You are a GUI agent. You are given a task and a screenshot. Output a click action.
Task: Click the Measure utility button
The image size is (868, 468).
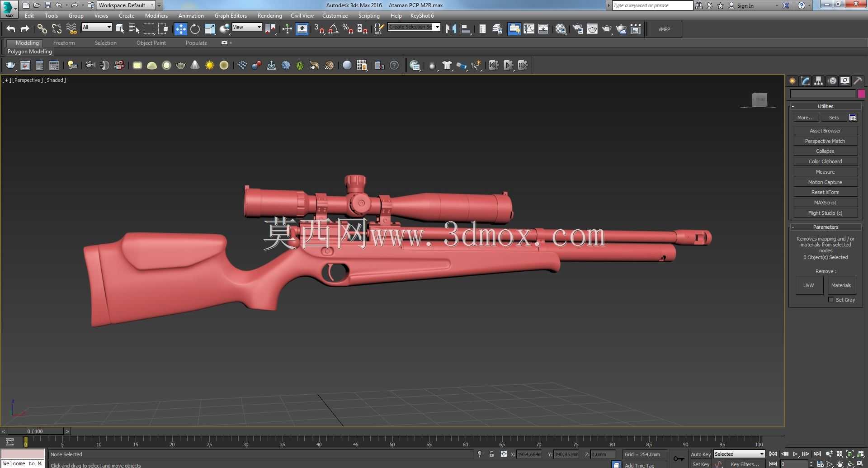(825, 172)
